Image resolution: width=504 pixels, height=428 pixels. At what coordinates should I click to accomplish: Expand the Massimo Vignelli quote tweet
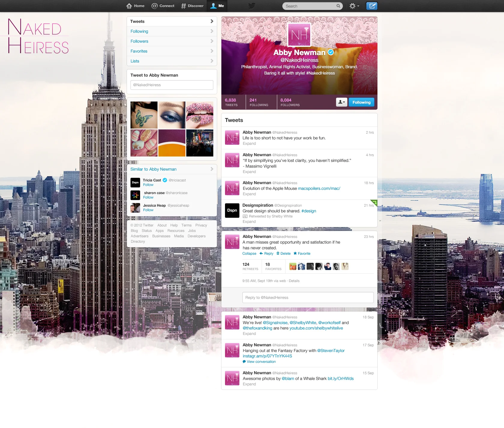pos(249,172)
